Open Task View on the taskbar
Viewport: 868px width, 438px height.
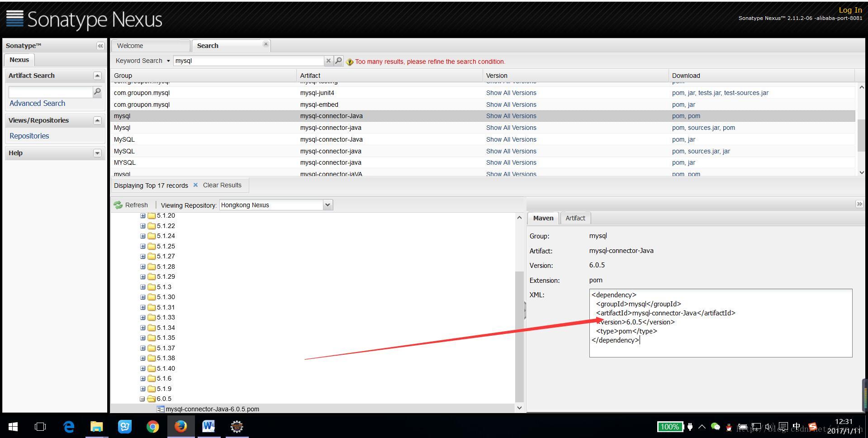coord(40,427)
